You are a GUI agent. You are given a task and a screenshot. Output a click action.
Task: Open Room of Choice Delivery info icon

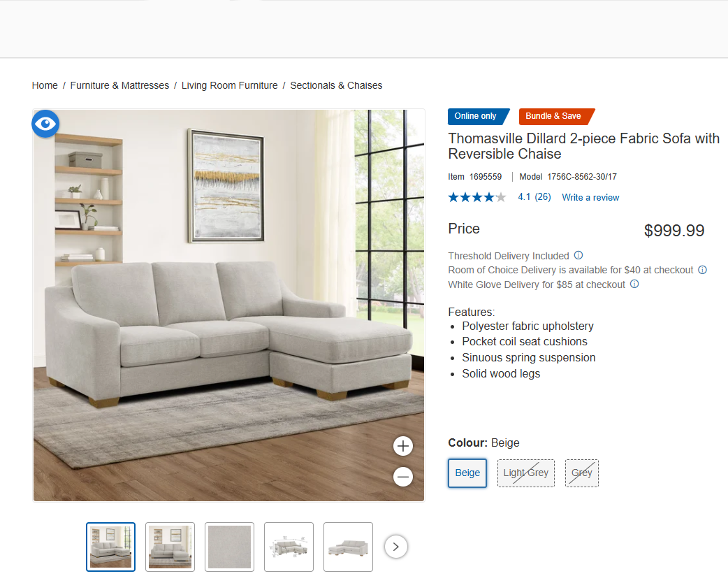point(702,269)
